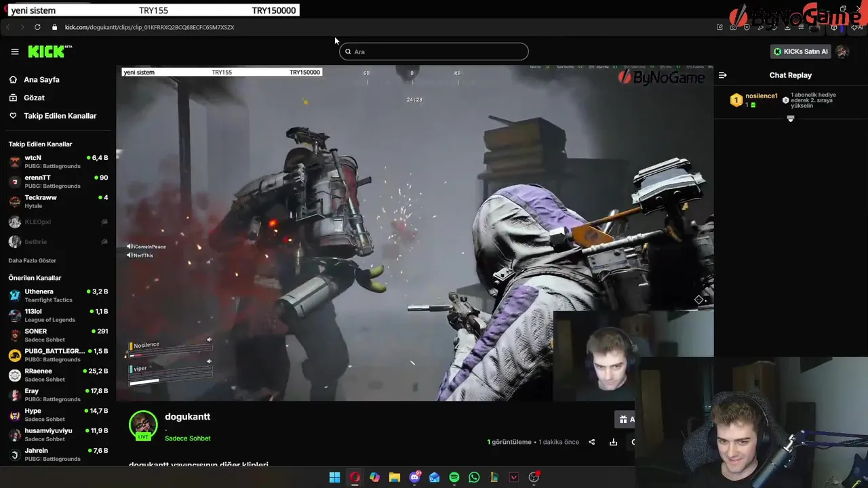Expand Daha Fazla Göster list
Viewport: 868px width, 488px height.
32,260
